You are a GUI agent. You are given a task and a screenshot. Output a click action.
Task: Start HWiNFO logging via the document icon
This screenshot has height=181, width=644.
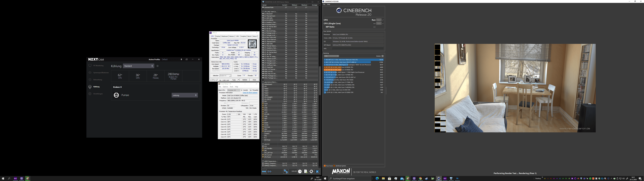pyautogui.click(x=306, y=171)
